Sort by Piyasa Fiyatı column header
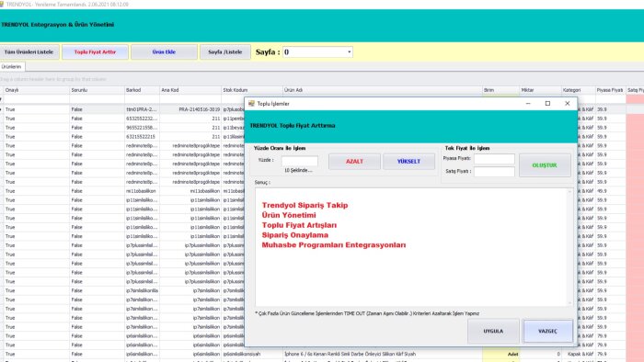The image size is (644, 362). coord(610,90)
